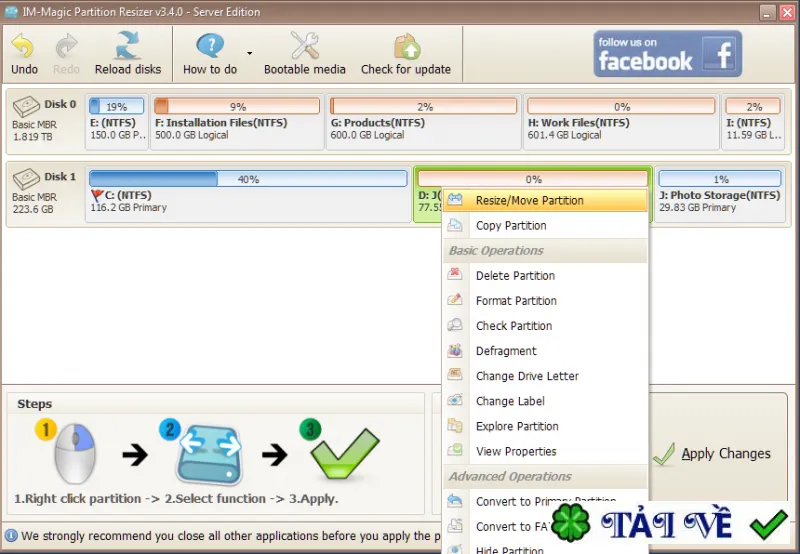The image size is (800, 554).
Task: Click the app icon in title bar
Action: (11, 12)
